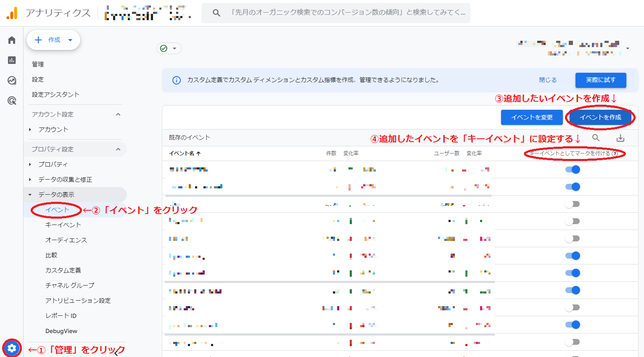Expand the データの収集と修正 tree item
The image size is (644, 357).
coord(30,180)
